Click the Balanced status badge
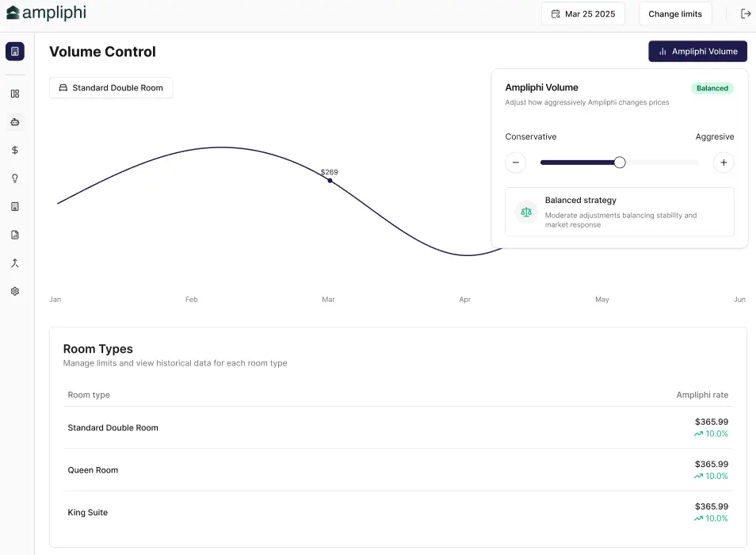 point(712,88)
